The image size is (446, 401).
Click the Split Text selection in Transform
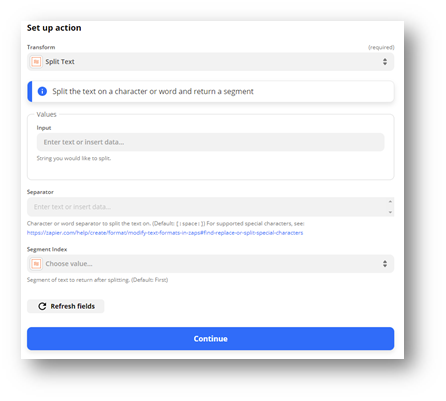[60, 62]
